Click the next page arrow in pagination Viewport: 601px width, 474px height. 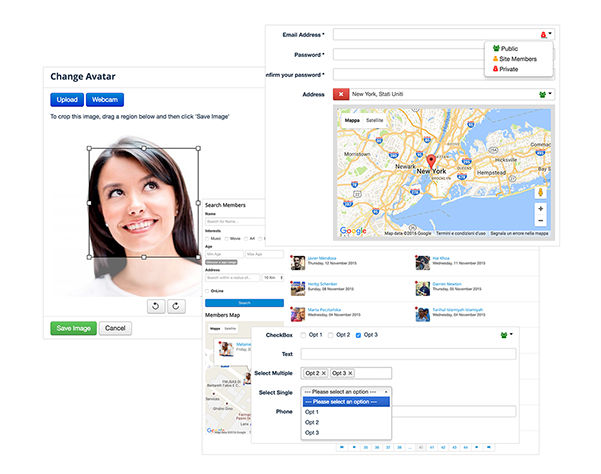pos(476,447)
